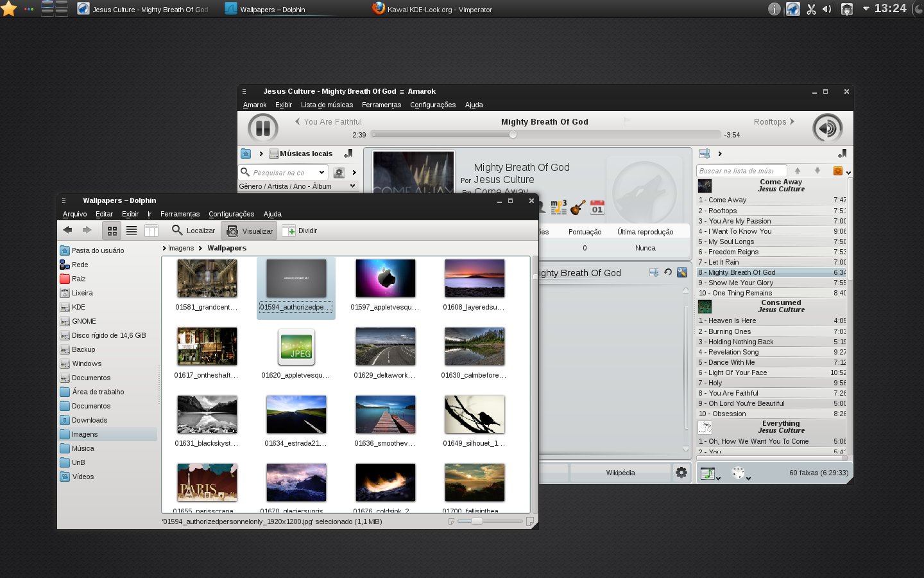Open the random mode dice dropdown
This screenshot has width=924, height=578.
tap(740, 473)
